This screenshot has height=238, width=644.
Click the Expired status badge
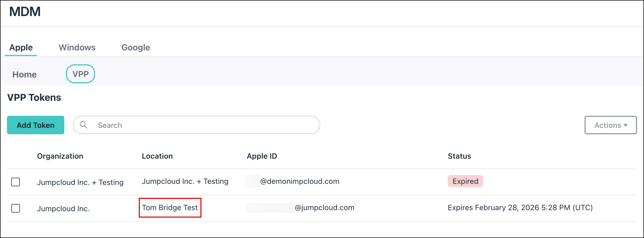click(465, 181)
